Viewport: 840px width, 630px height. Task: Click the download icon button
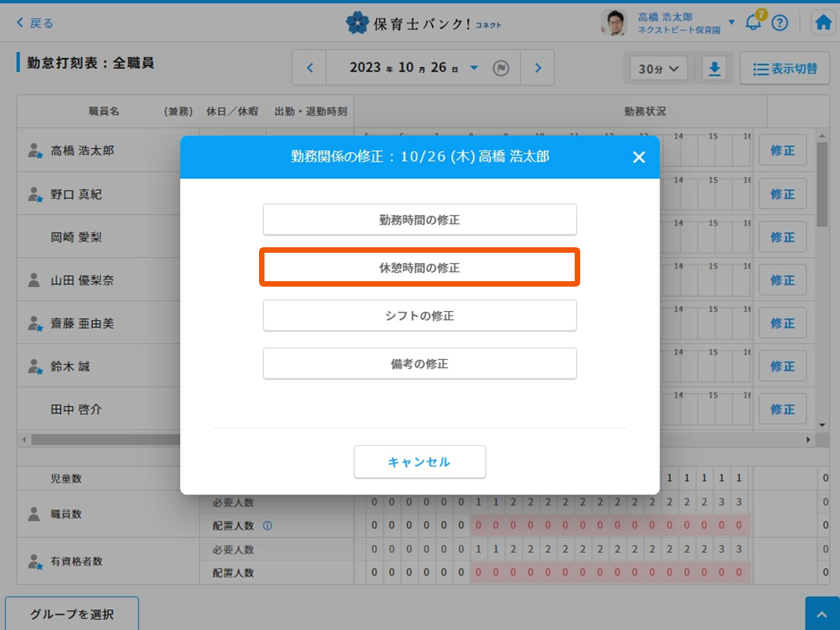(x=714, y=69)
